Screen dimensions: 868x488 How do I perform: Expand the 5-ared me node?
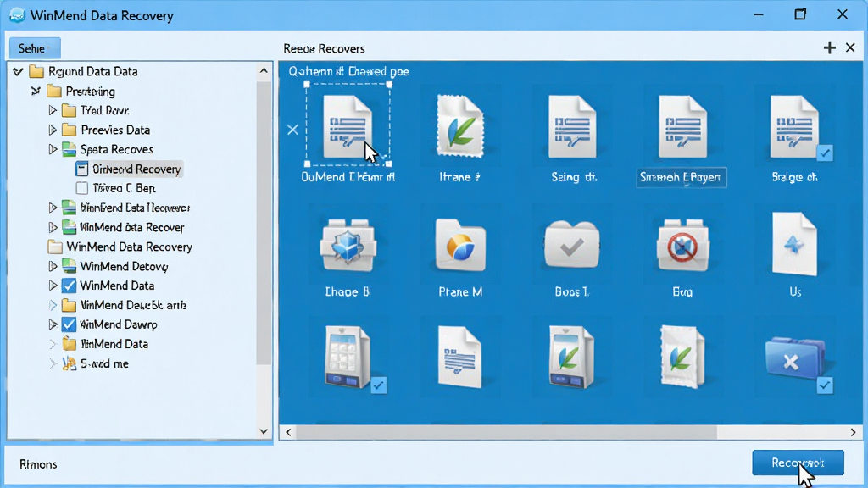pos(53,363)
